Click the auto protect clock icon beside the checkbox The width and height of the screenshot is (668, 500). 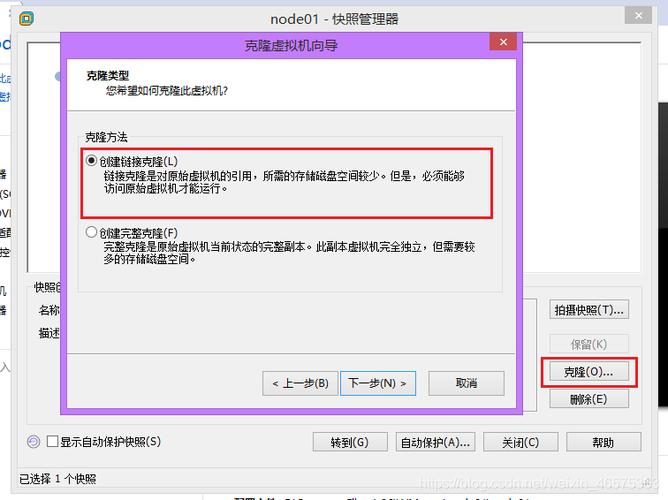point(33,442)
